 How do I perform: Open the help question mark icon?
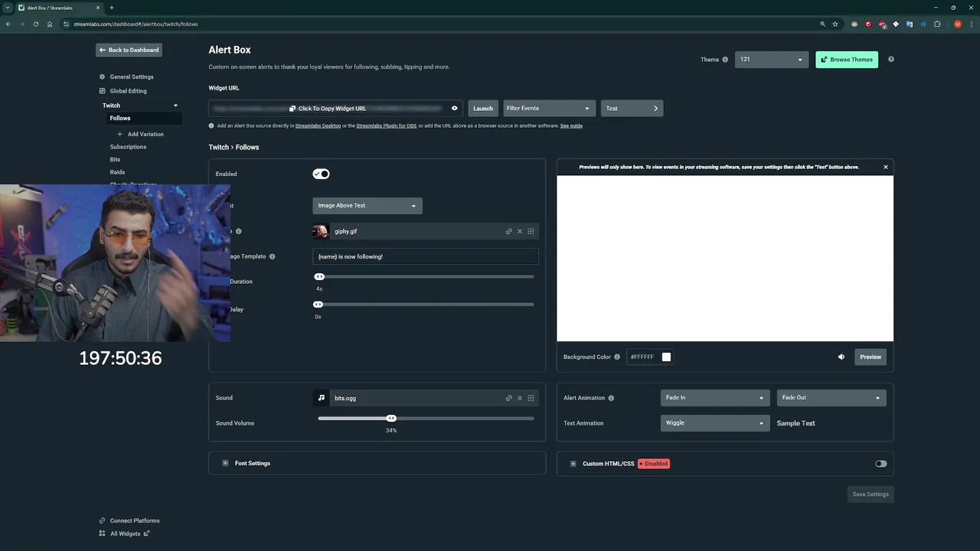point(890,60)
